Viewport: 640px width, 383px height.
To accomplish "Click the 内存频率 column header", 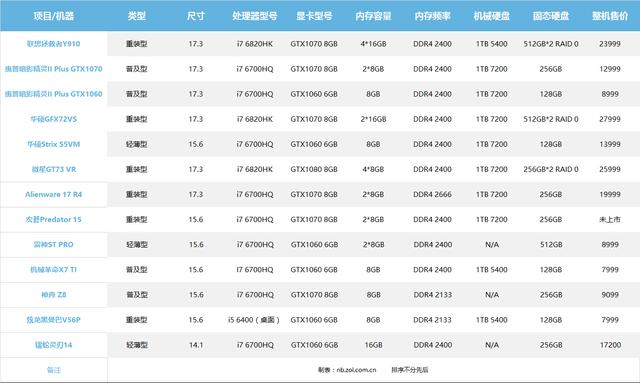I will 432,16.
